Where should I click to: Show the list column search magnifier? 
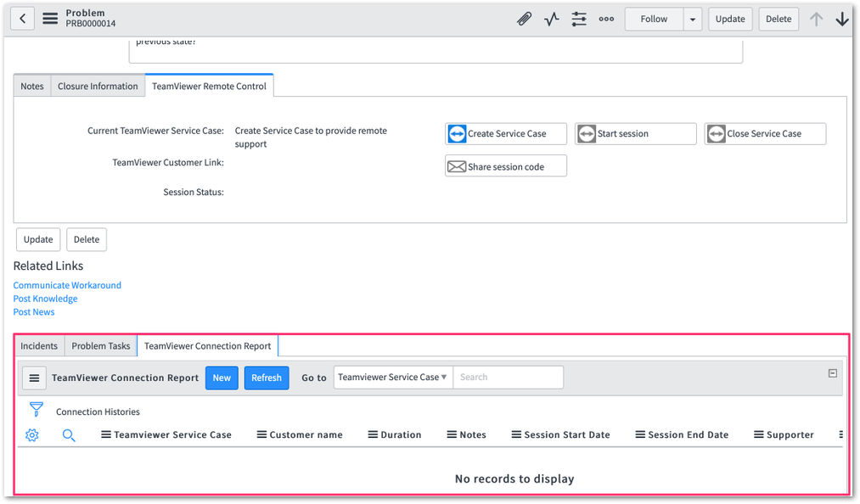(x=69, y=435)
